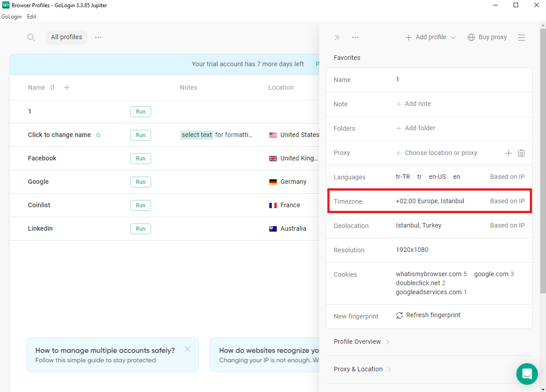Click the Notes column header

click(x=188, y=87)
